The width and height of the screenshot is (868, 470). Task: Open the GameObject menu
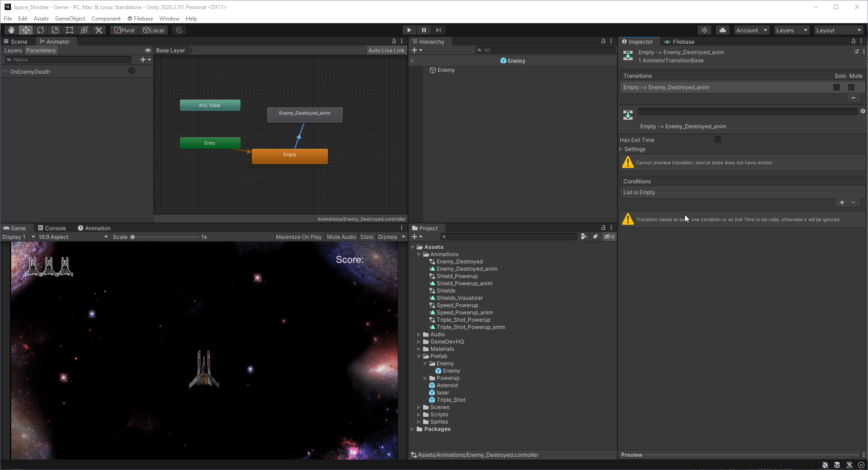(x=70, y=19)
